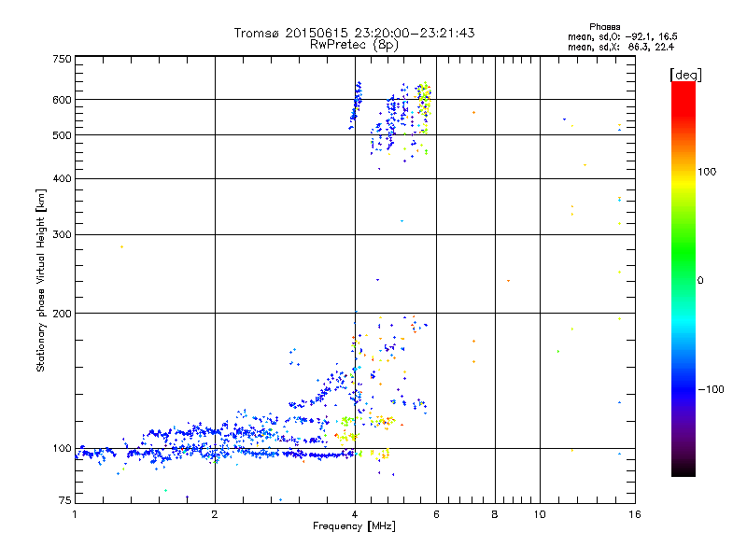The width and height of the screenshot is (747, 560).
Task: Click the x-axis tick label '1'
Action: (x=75, y=514)
